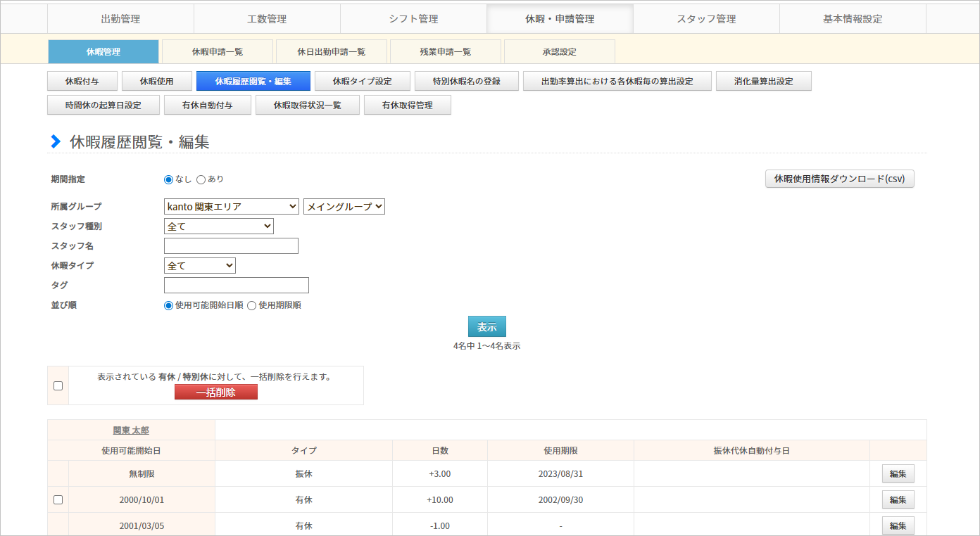Open the 休暇タイプ dropdown

(x=199, y=266)
